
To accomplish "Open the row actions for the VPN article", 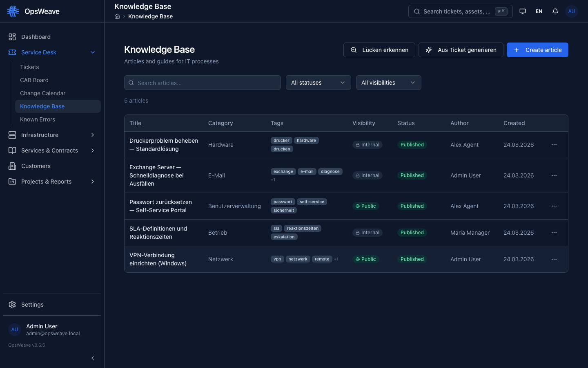I will pos(554,259).
